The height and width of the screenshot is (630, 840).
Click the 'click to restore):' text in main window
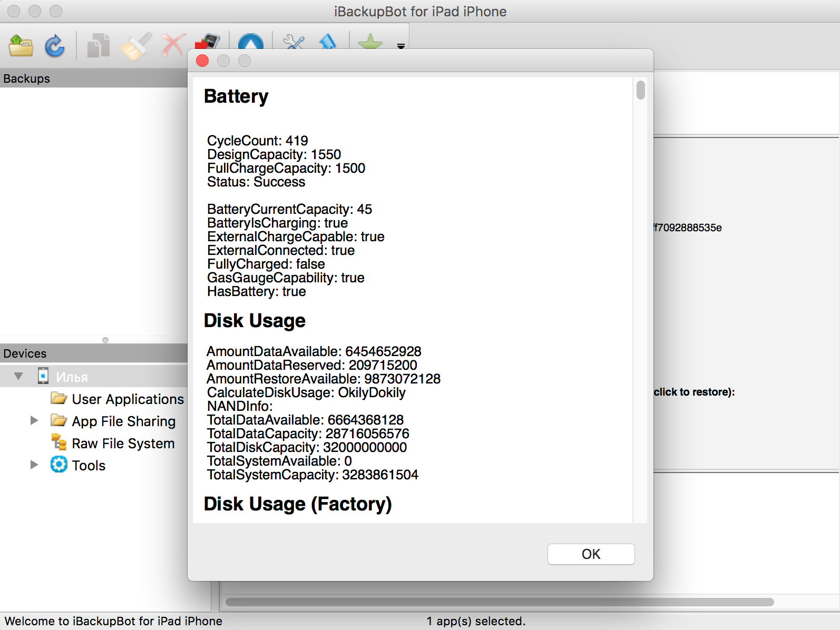pos(694,392)
